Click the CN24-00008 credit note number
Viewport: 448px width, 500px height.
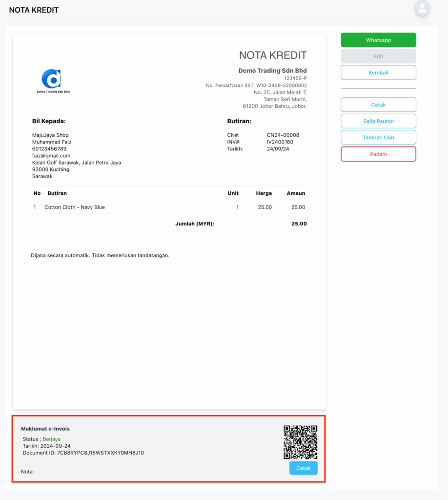283,135
